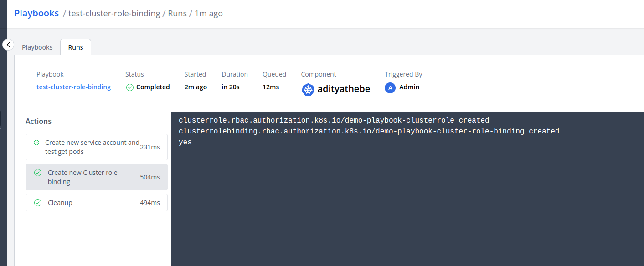This screenshot has height=266, width=644.
Task: Click the check icon beside Cleanup action
Action: [38, 203]
